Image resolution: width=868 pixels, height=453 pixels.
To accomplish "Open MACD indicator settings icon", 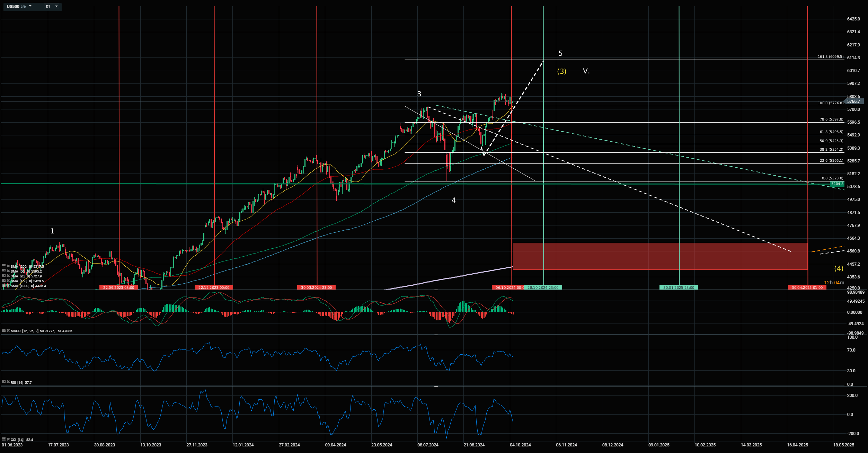I will (x=4, y=331).
